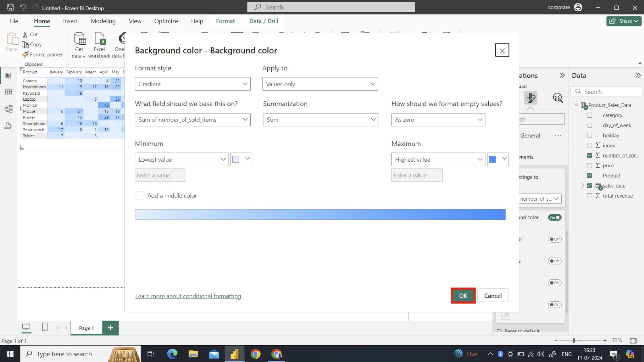
Task: Click the Excel workbook import icon
Action: pyautogui.click(x=99, y=44)
